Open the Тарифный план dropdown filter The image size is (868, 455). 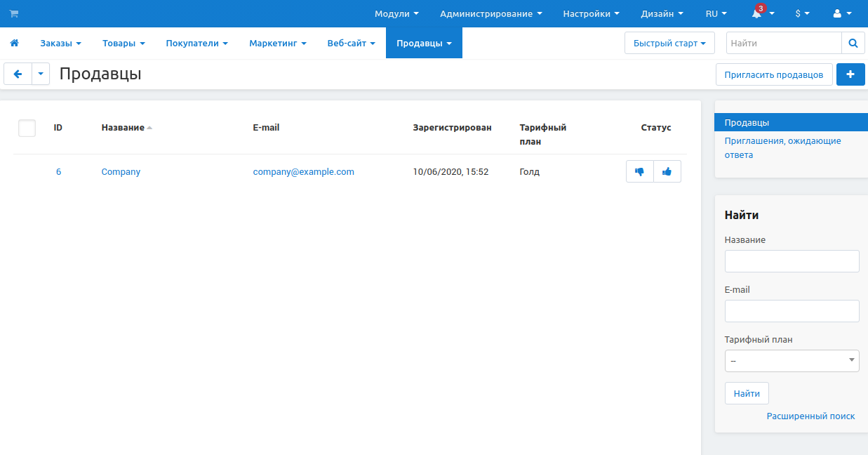792,360
